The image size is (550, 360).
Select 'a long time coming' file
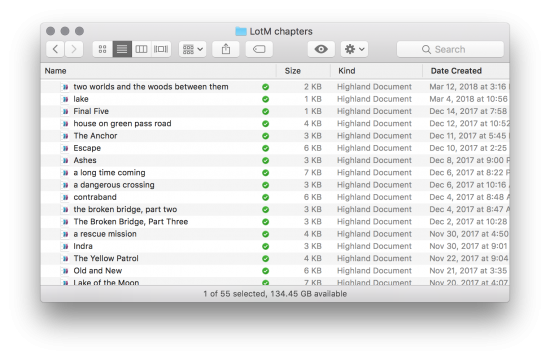(x=275, y=173)
